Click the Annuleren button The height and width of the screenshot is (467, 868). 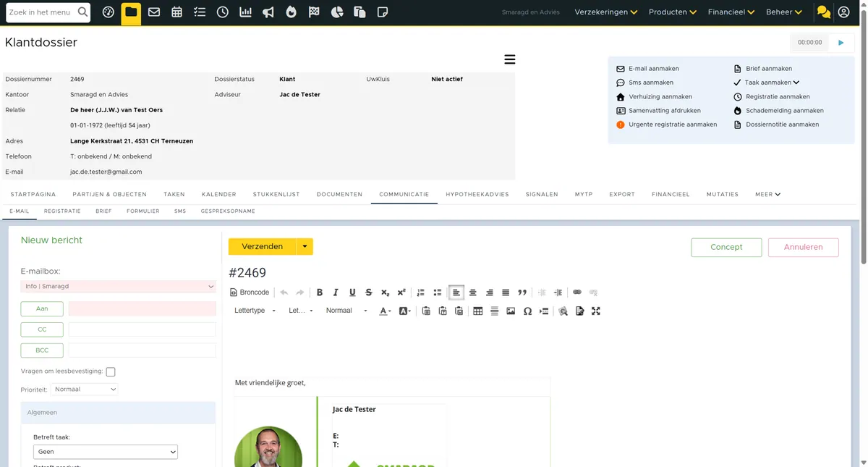804,248
